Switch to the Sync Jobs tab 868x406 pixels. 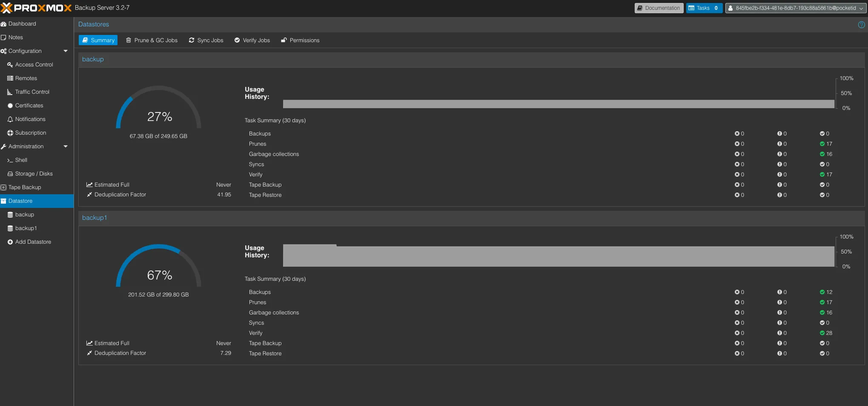(x=206, y=40)
